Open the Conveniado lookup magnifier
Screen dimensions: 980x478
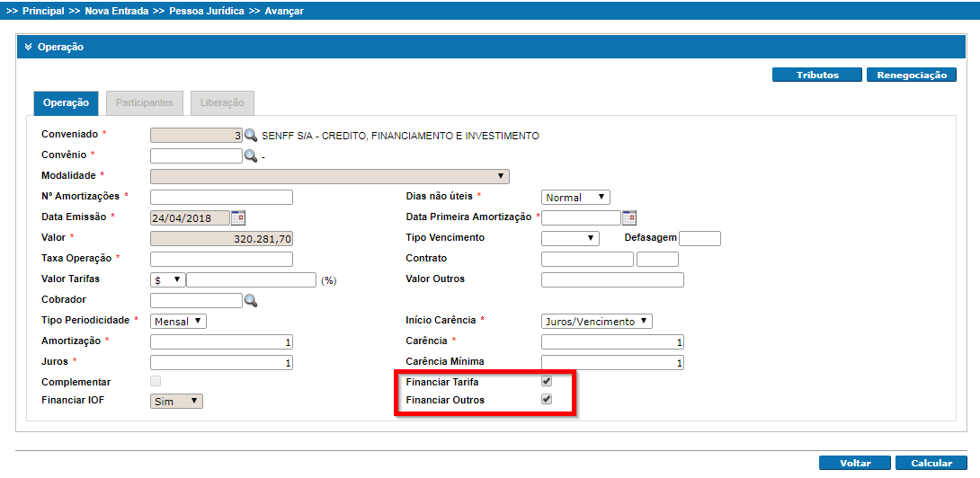click(251, 135)
